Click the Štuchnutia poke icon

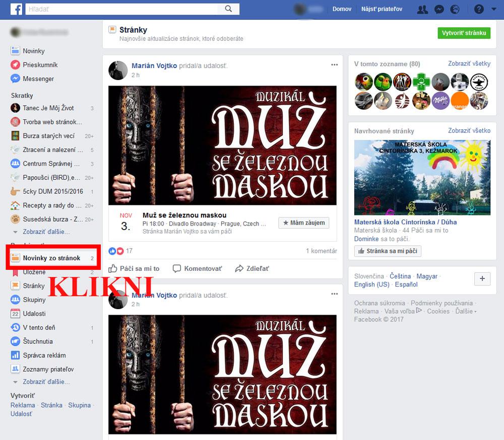point(15,341)
